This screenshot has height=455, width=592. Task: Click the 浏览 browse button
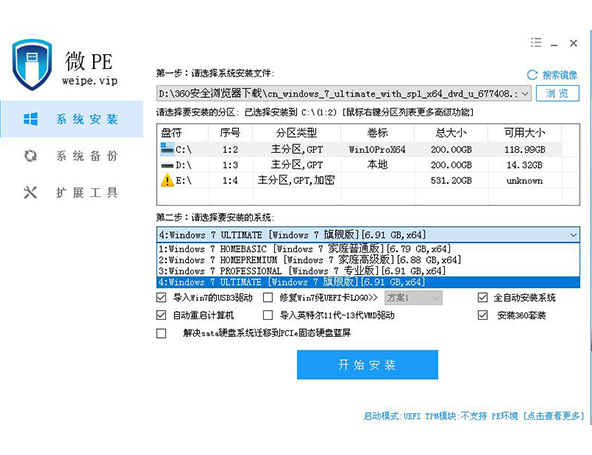(557, 93)
